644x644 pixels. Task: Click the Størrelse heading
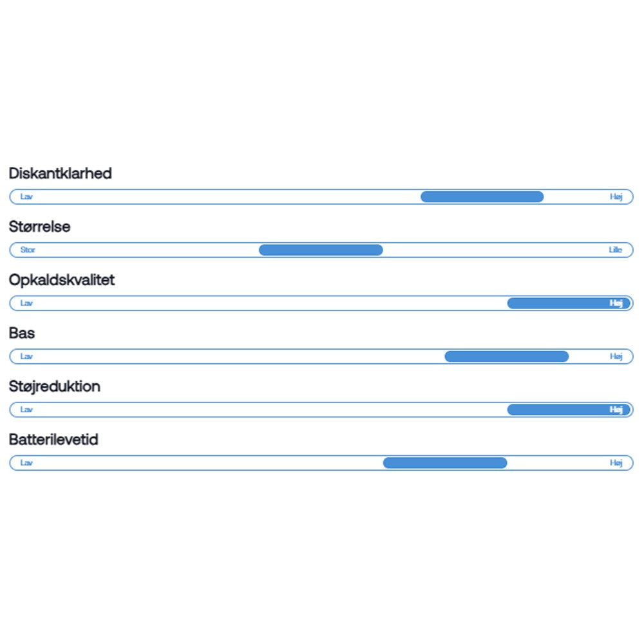(40, 227)
